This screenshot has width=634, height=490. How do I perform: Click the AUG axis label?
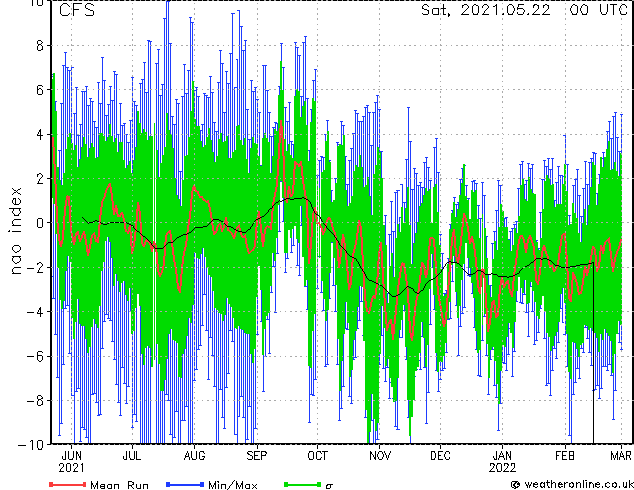pyautogui.click(x=194, y=456)
